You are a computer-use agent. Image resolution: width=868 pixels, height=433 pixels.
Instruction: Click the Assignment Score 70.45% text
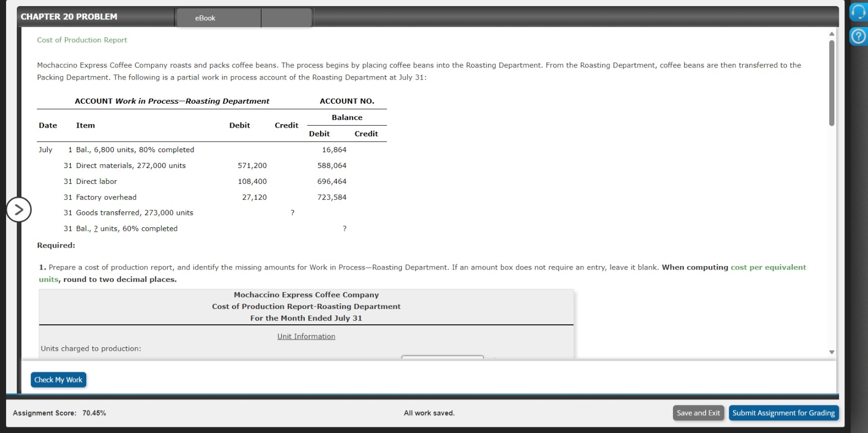[59, 413]
